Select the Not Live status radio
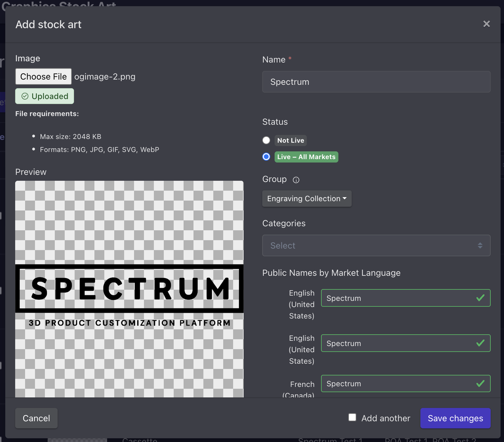Image resolution: width=504 pixels, height=442 pixels. pos(266,140)
